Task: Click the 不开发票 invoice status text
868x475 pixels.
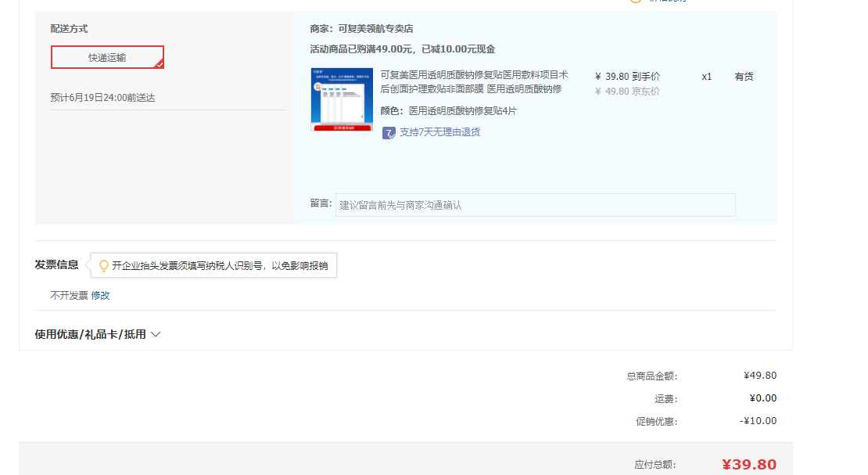Action: coord(69,296)
